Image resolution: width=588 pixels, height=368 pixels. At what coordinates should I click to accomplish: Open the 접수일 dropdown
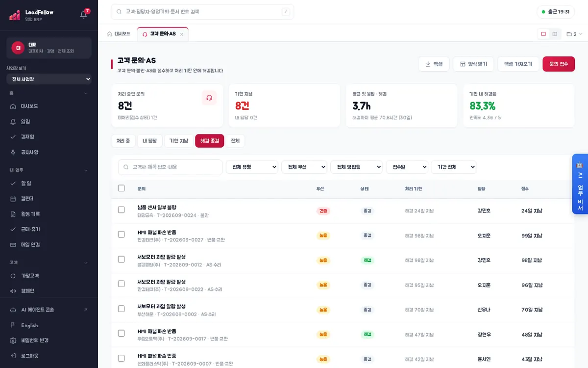pos(407,167)
